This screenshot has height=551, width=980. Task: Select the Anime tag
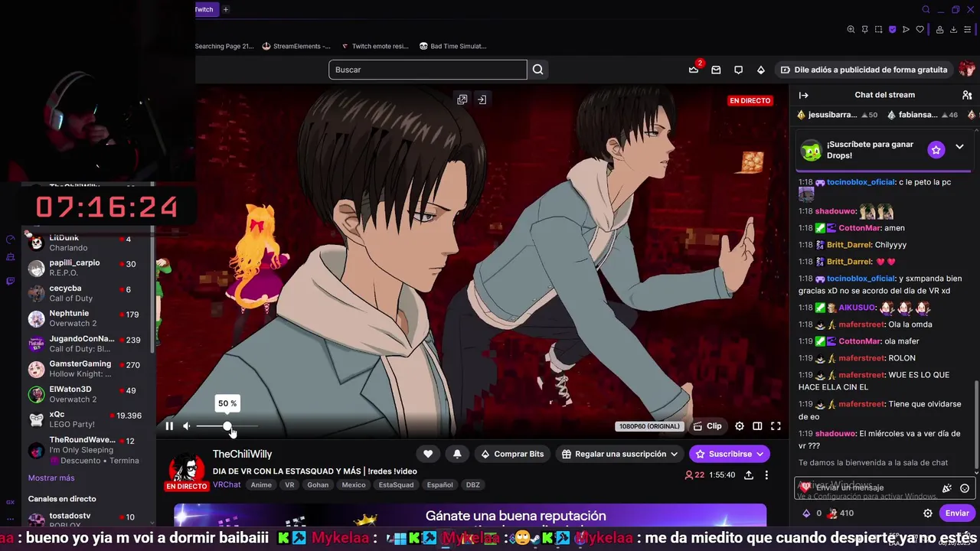click(261, 484)
